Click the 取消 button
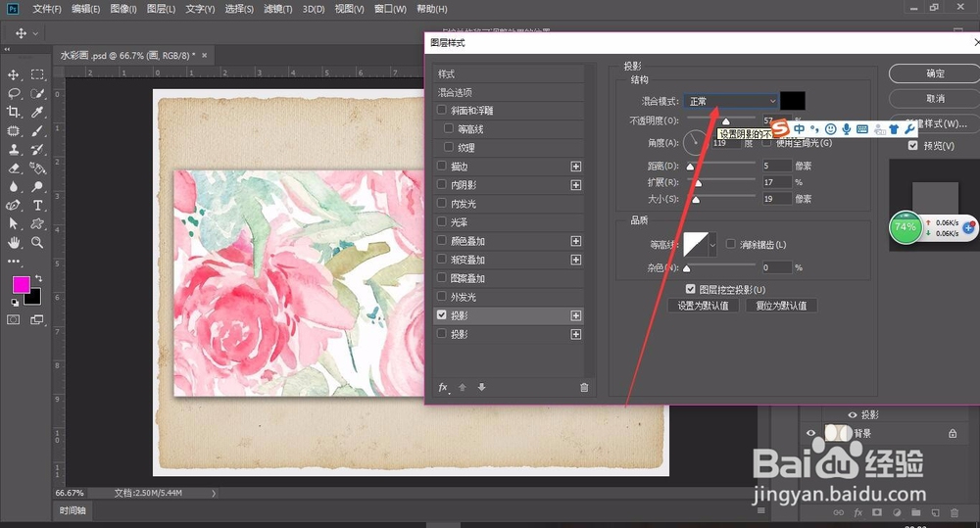The height and width of the screenshot is (528, 980). point(935,99)
